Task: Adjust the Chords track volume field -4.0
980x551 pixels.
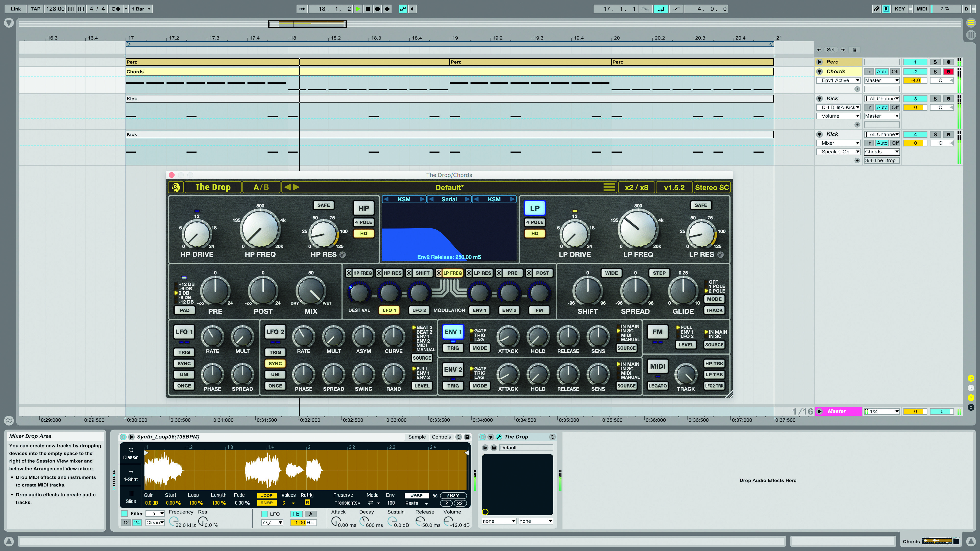Action: (915, 80)
